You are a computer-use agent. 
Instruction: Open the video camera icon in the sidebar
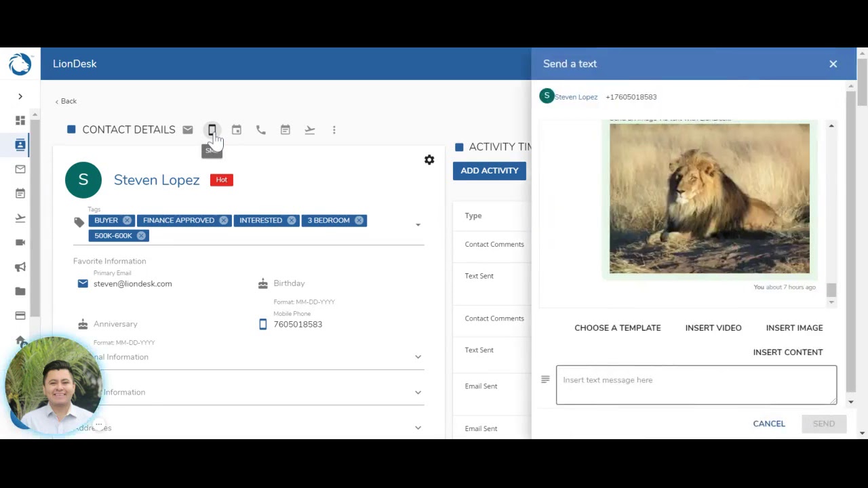click(x=20, y=243)
